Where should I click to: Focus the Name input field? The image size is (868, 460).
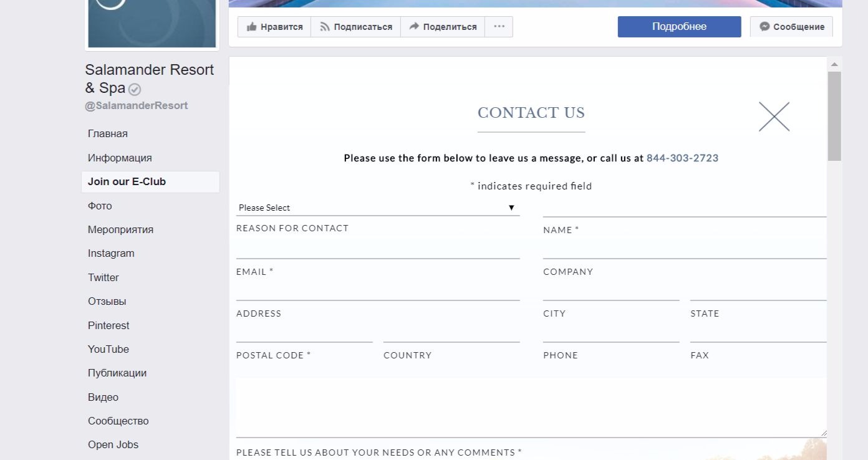[x=684, y=208]
